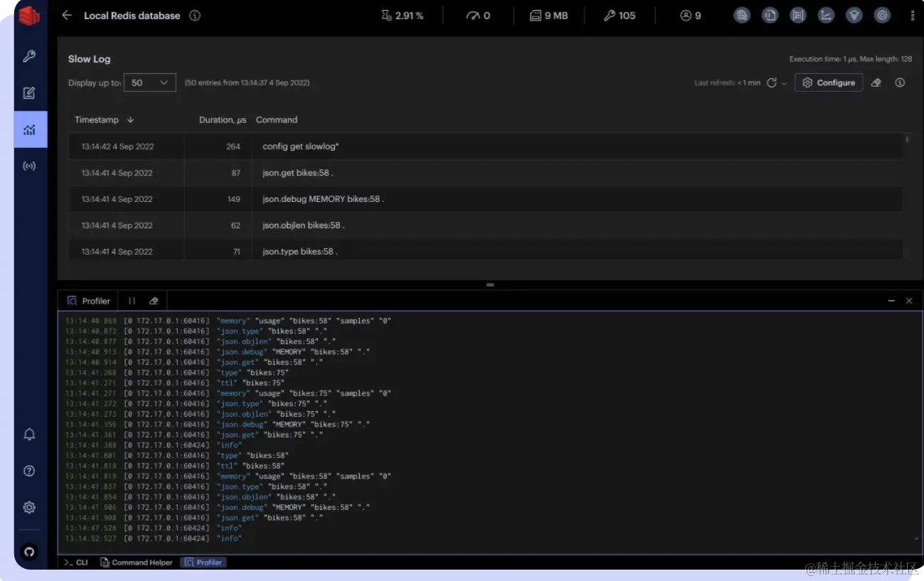This screenshot has width=924, height=581.
Task: Click the line-chart module icon in header
Action: (x=826, y=15)
